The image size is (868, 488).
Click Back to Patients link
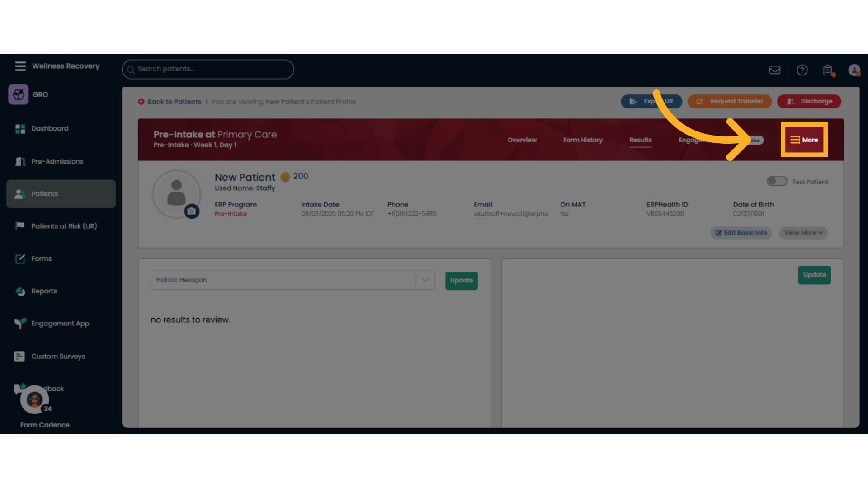(174, 102)
